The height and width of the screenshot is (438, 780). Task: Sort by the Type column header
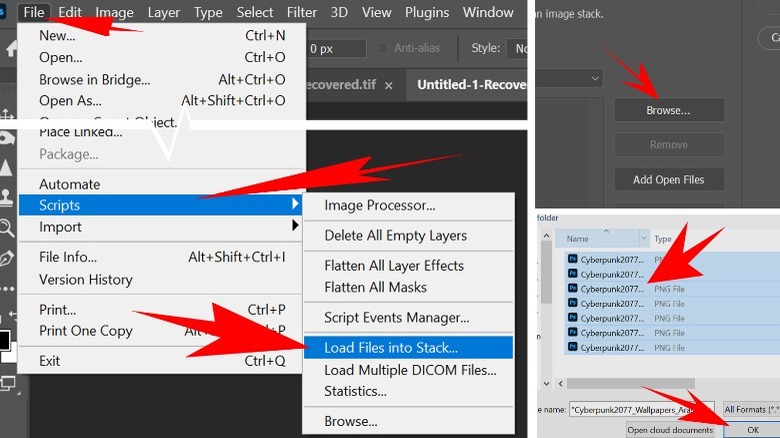[663, 239]
